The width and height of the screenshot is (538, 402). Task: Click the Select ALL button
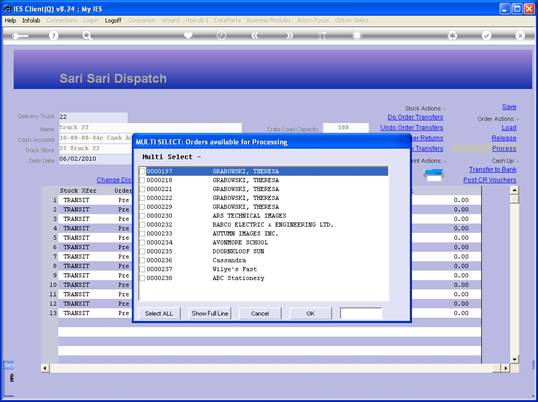159,314
